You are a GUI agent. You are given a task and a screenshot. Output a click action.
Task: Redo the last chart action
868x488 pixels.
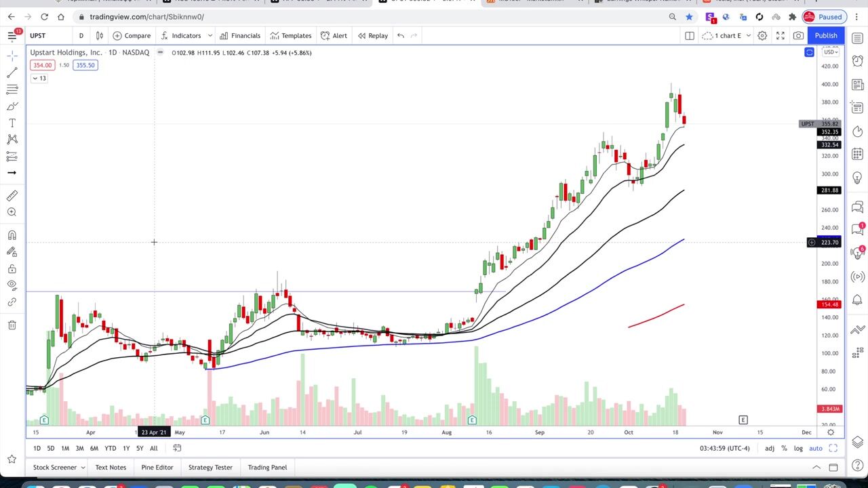tap(414, 36)
